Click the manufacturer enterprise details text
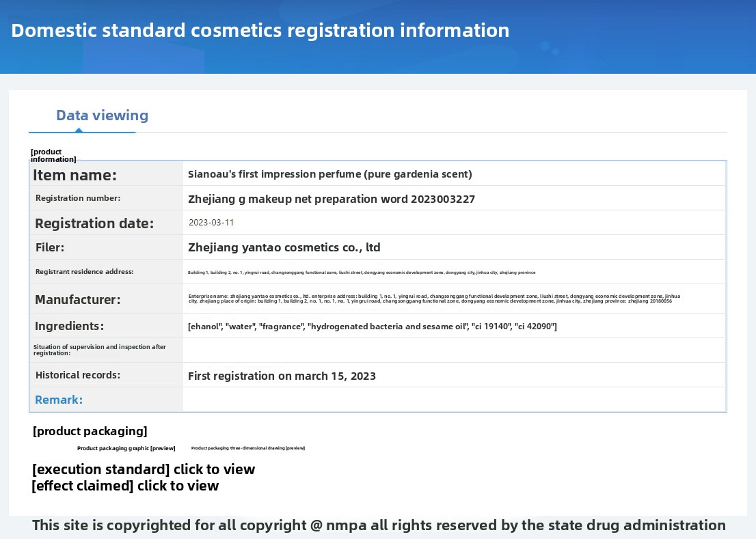 click(434, 299)
